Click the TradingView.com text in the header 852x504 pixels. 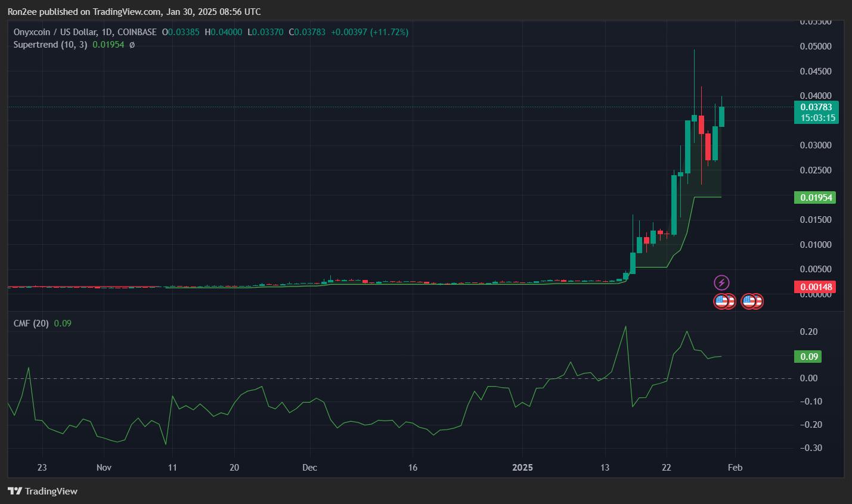point(125,11)
